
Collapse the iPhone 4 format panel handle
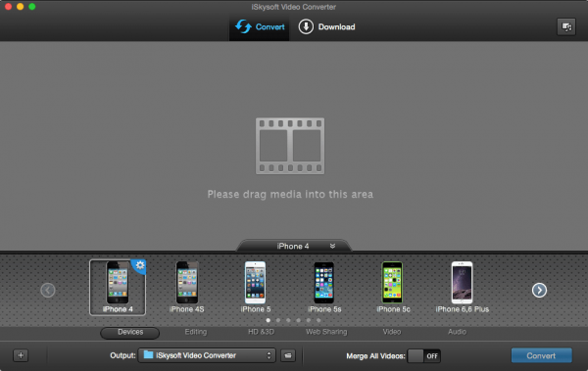(x=294, y=247)
